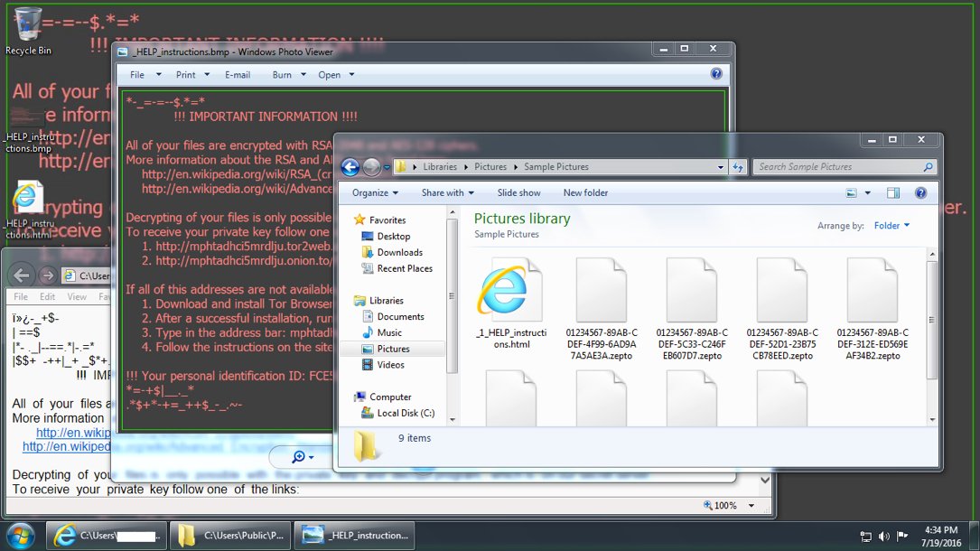Open Desktop in navigation pane
Image resolution: width=980 pixels, height=551 pixels.
pyautogui.click(x=386, y=236)
